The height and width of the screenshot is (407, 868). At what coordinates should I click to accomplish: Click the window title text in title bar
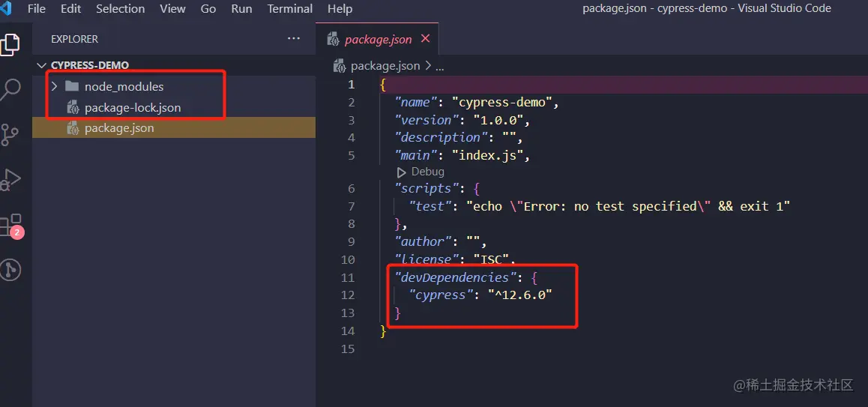707,8
